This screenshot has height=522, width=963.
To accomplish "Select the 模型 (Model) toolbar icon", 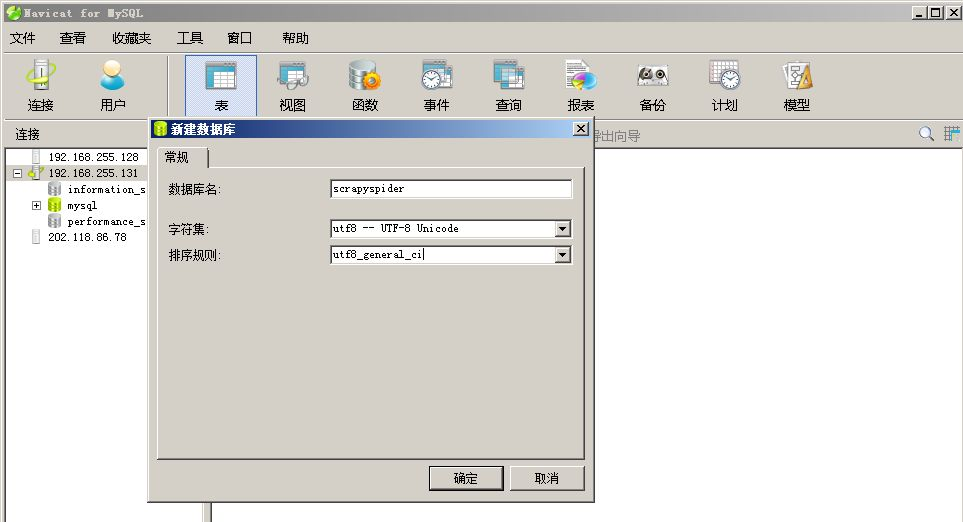I will coord(796,85).
